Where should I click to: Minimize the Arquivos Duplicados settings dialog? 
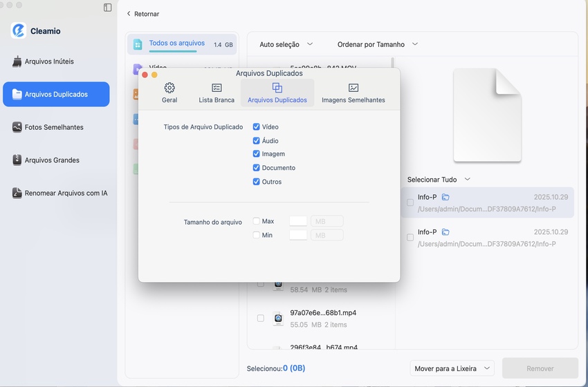(154, 75)
